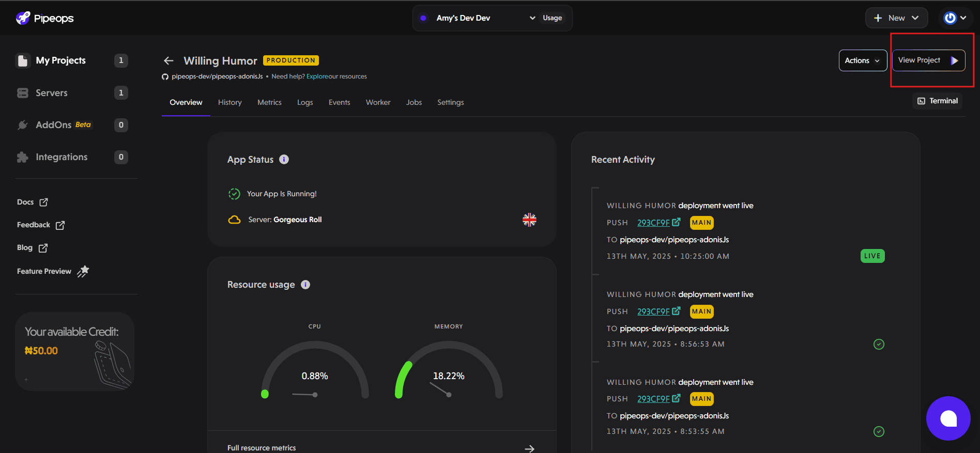Open the Metrics tab
980x453 pixels.
(269, 102)
